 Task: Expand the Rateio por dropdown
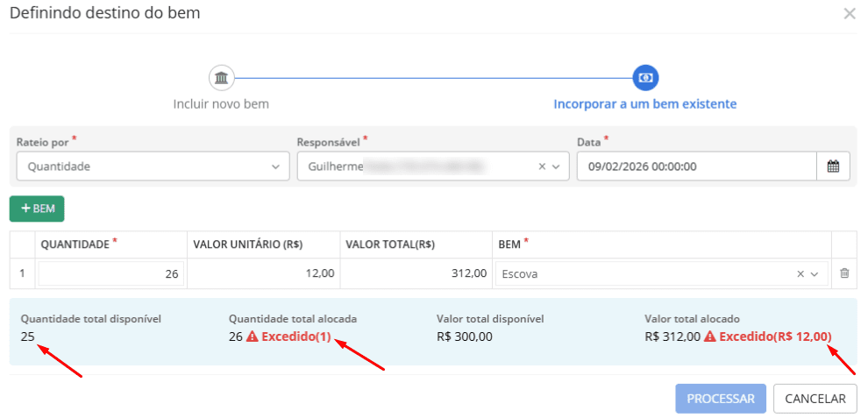[275, 166]
